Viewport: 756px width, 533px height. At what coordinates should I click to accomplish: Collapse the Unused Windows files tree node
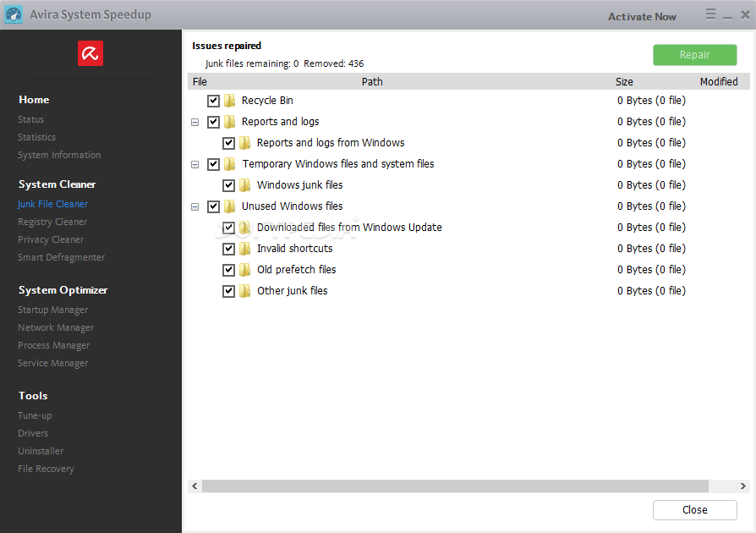pos(194,207)
